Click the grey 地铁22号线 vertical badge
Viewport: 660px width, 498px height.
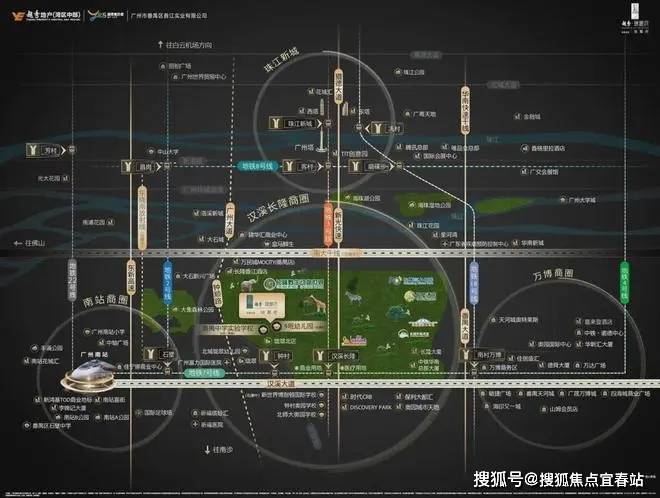pyautogui.click(x=72, y=280)
